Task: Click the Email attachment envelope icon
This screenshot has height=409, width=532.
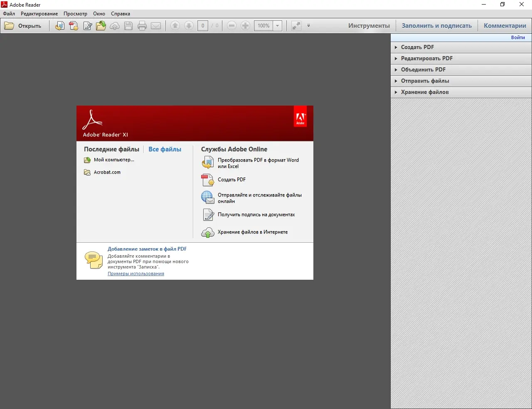Action: (156, 25)
